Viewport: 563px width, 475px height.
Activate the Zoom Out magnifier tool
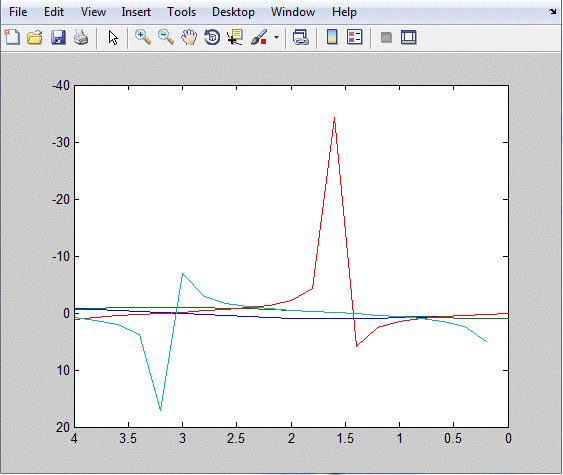(x=166, y=37)
